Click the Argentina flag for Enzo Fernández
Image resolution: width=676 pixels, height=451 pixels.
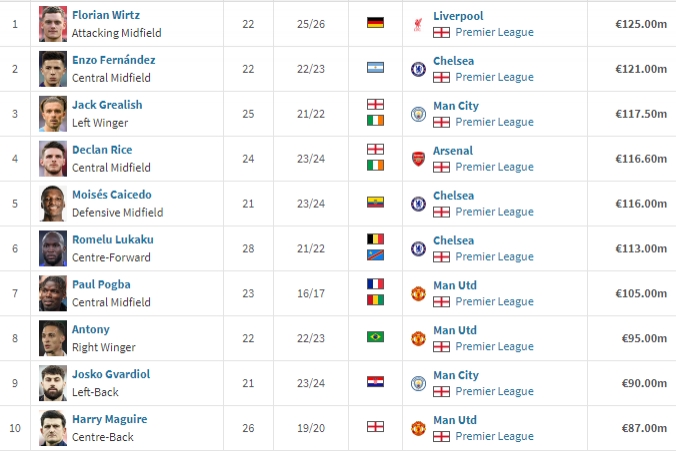(376, 68)
